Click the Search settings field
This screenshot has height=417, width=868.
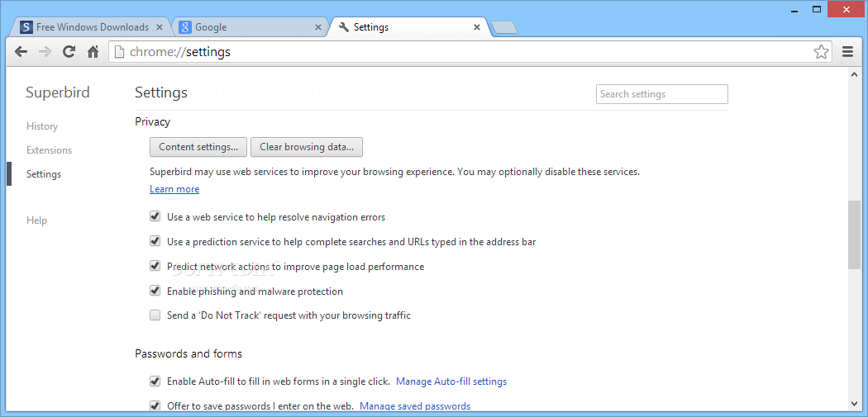pos(662,94)
